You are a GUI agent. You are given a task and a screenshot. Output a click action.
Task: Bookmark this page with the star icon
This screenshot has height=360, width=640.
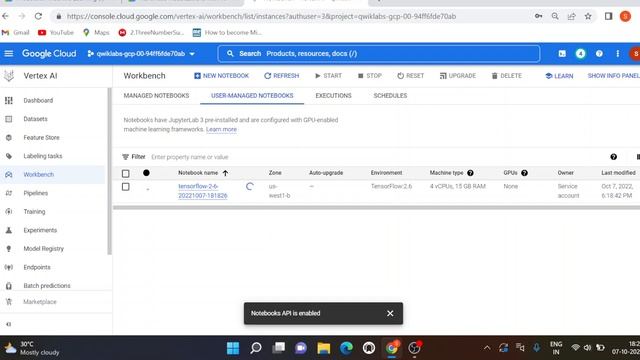coord(588,16)
